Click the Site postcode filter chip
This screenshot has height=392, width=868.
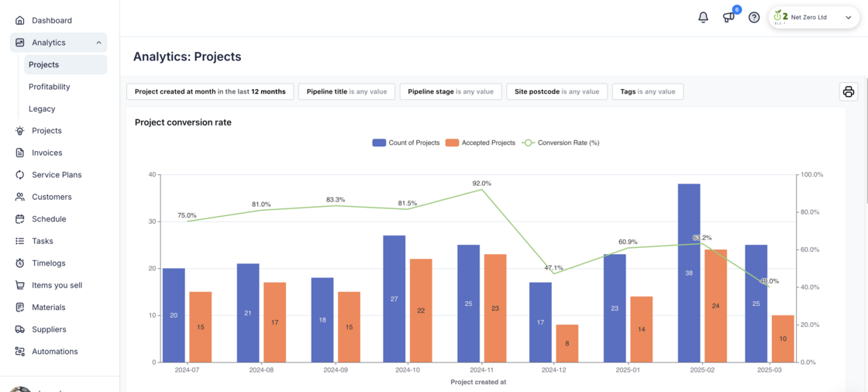556,91
